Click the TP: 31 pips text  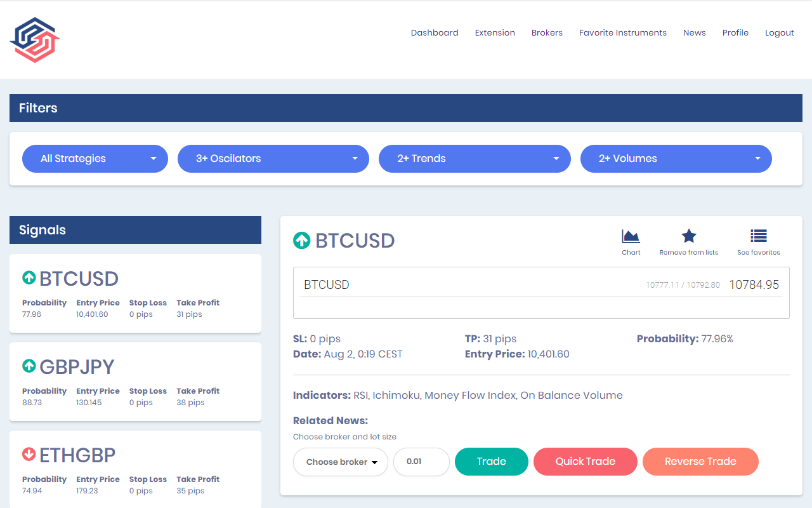(x=491, y=339)
